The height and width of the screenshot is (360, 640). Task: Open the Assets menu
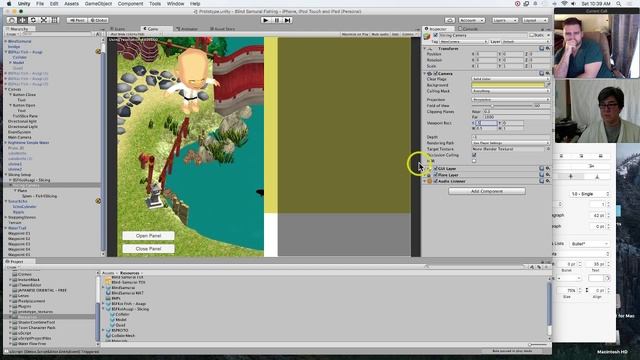coord(71,4)
